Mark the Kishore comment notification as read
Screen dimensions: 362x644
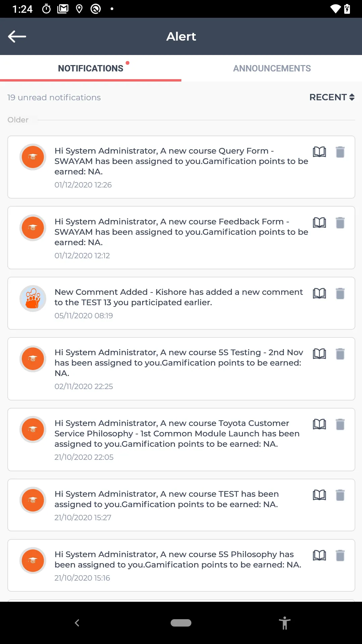click(x=319, y=293)
